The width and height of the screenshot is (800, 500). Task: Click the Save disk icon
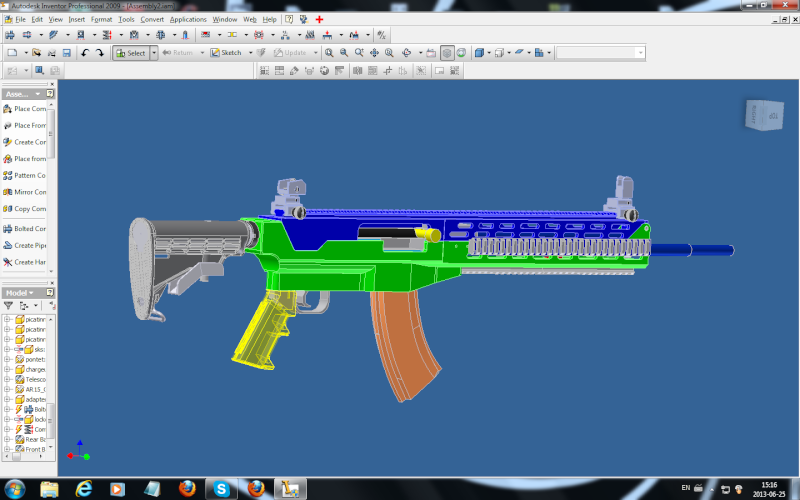(66, 53)
